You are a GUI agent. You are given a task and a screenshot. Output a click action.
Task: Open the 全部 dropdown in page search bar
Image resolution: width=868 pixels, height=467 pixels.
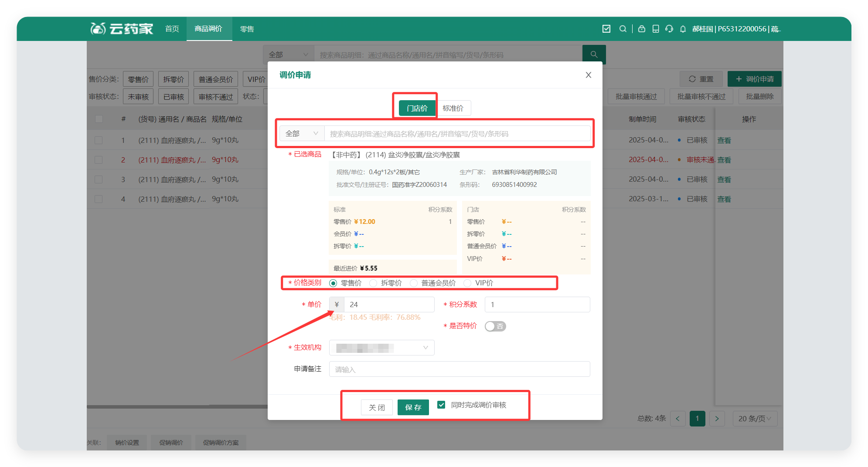pyautogui.click(x=288, y=54)
